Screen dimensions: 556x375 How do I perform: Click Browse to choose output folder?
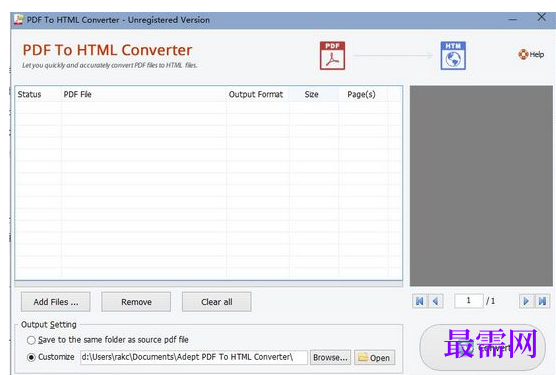coord(330,358)
